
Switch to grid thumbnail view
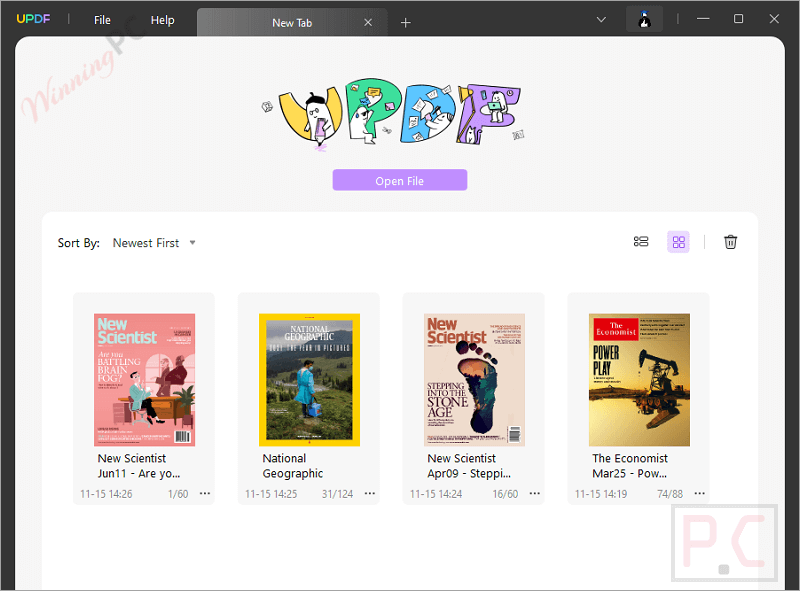pos(679,242)
